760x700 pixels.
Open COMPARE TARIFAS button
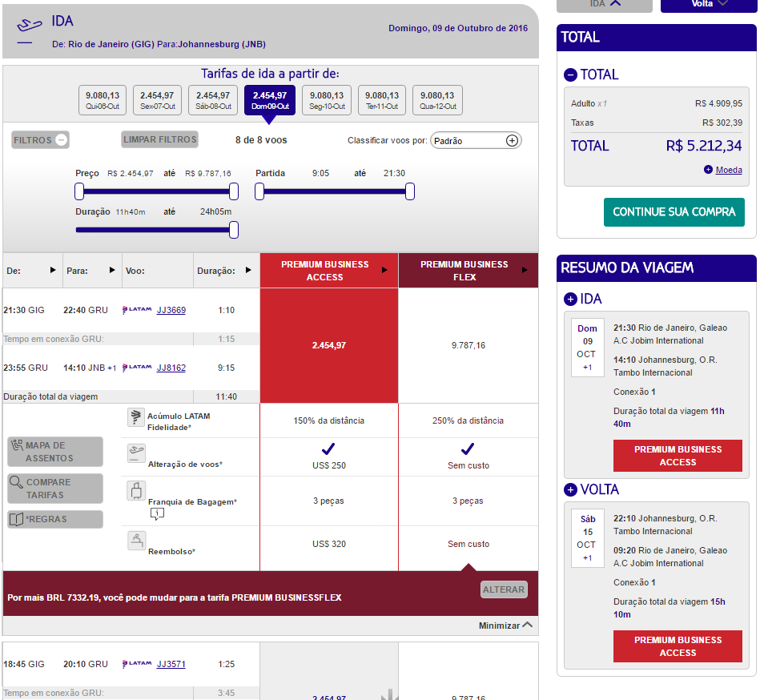(55, 489)
